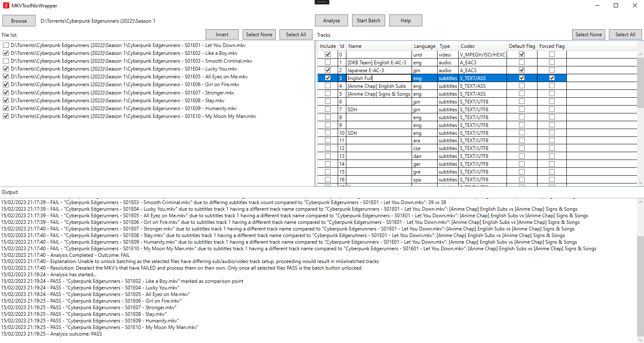
Task: Click the folder path text 'D:\Torrents\Cyberpunk Edgerunners (2022)\Season 1'
Action: (x=98, y=21)
